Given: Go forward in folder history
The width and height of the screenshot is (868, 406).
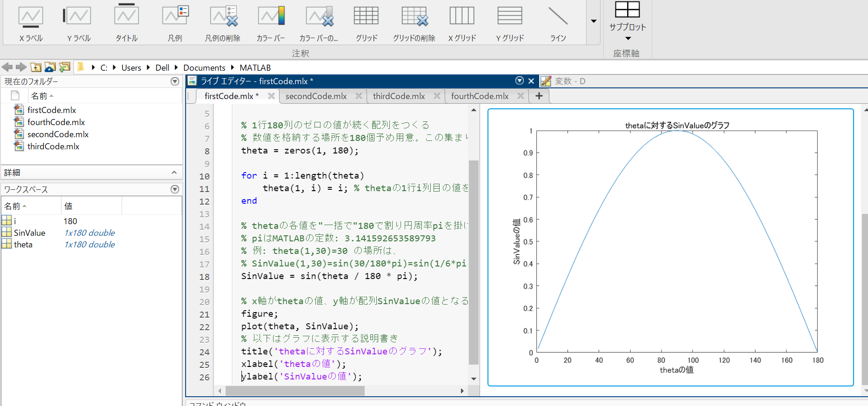Looking at the screenshot, I should click(x=21, y=67).
